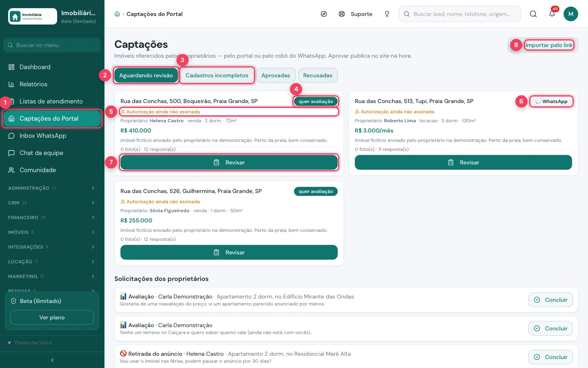Click the magnifier search button
This screenshot has height=368, width=588.
pos(533,14)
